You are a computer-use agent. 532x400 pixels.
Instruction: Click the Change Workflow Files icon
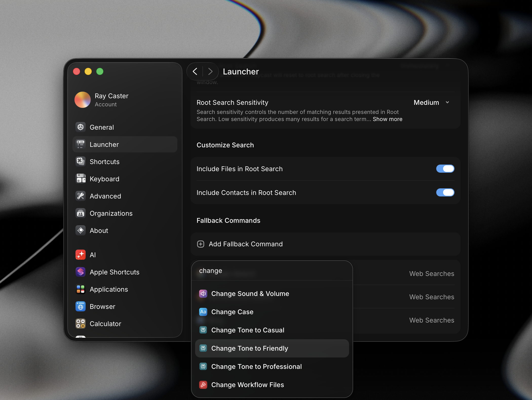pos(203,385)
